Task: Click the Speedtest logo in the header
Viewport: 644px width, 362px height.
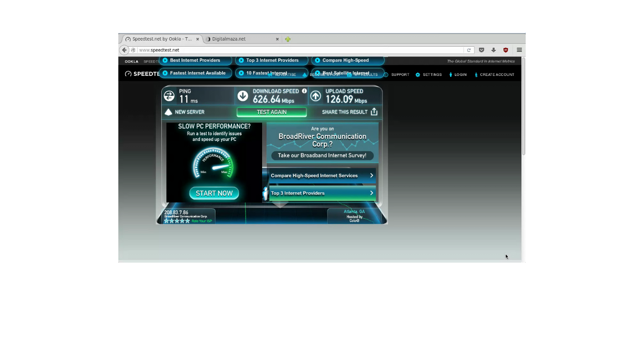Action: coord(142,74)
